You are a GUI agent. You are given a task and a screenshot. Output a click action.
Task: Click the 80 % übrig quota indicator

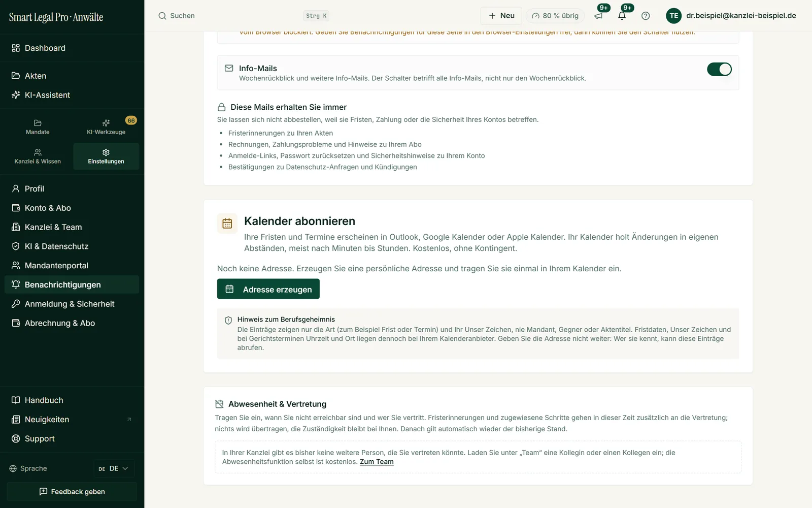coord(555,16)
